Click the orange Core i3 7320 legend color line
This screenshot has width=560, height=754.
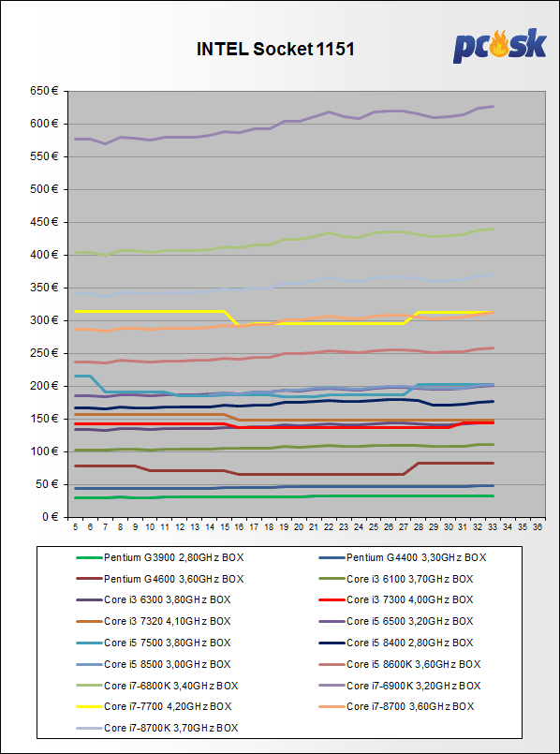[89, 621]
